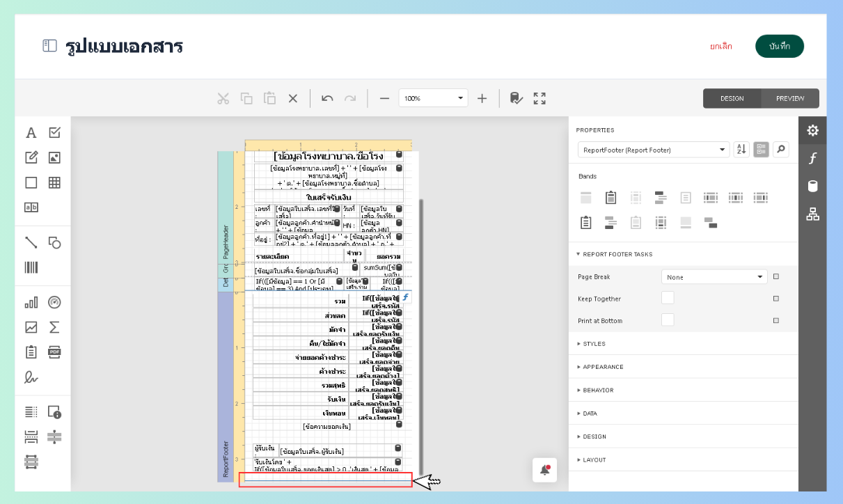Collapse the Report Footer Tasks section
Screen dimensions: 843x504
pyautogui.click(x=617, y=254)
